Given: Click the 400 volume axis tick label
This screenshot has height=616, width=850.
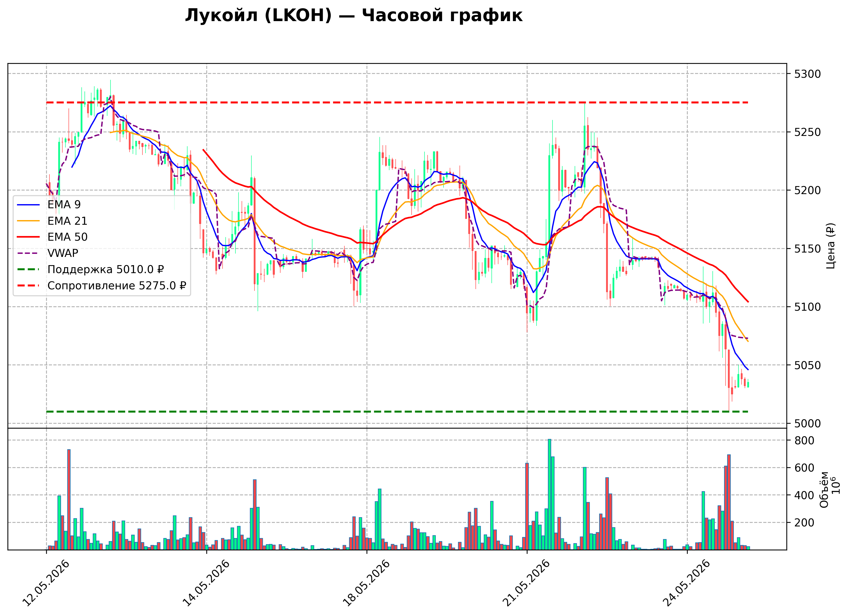Looking at the screenshot, I should click(x=804, y=495).
